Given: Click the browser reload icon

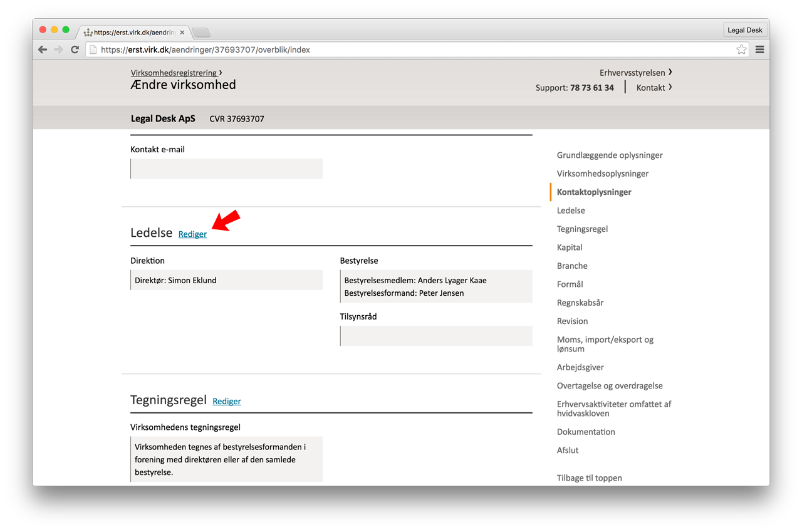Looking at the screenshot, I should 75,50.
